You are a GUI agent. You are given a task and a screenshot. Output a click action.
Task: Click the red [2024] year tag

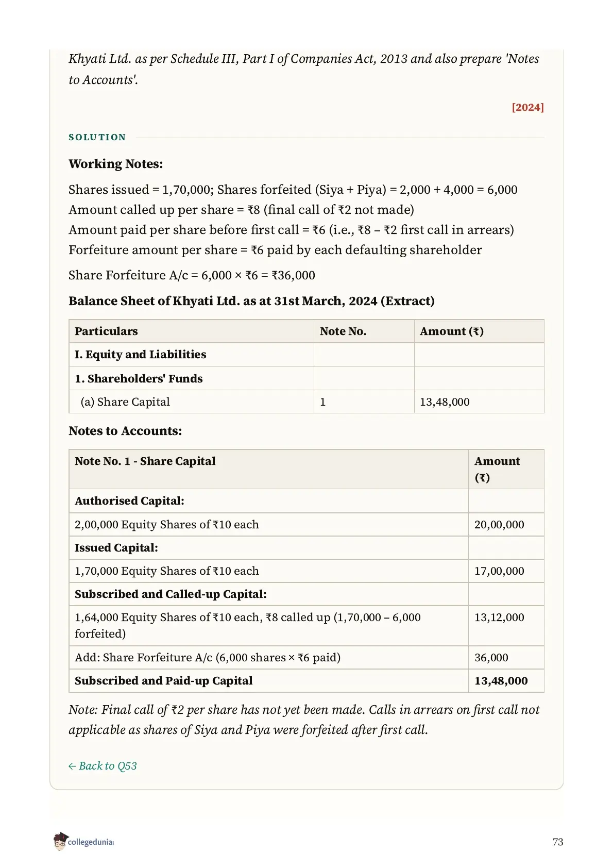(x=527, y=107)
